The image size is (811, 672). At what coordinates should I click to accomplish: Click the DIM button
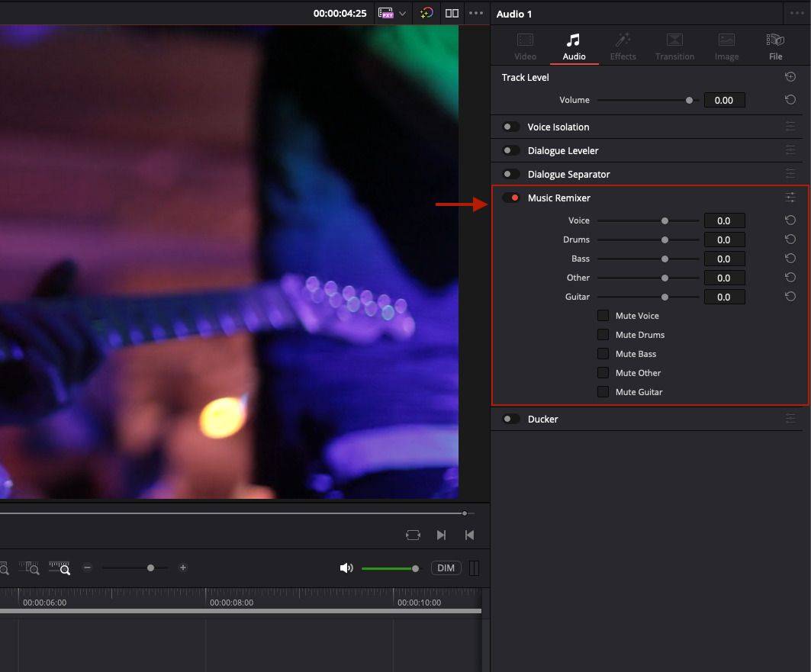pos(446,568)
